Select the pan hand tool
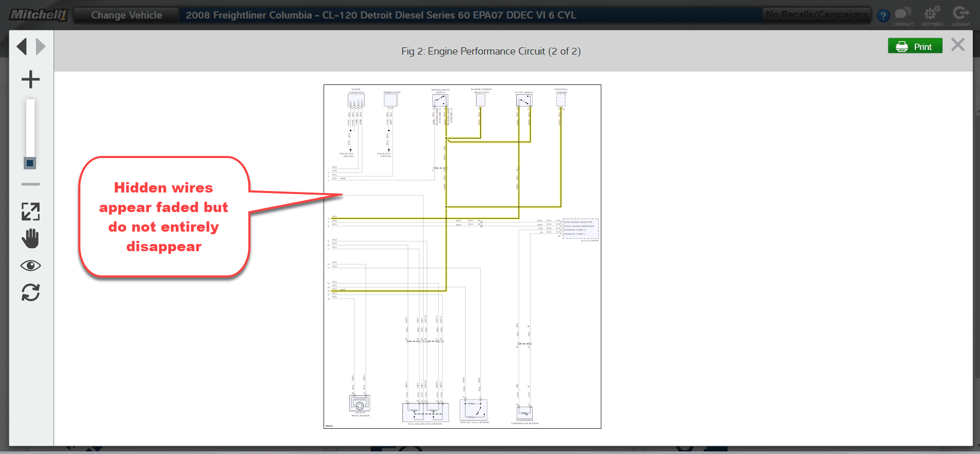Screen dimensions: 980x454 point(30,238)
